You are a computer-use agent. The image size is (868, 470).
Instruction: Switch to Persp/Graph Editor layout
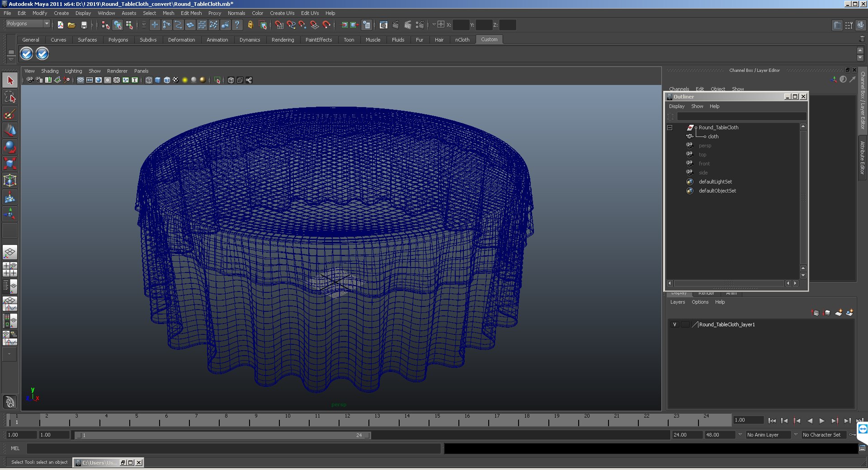coord(10,303)
